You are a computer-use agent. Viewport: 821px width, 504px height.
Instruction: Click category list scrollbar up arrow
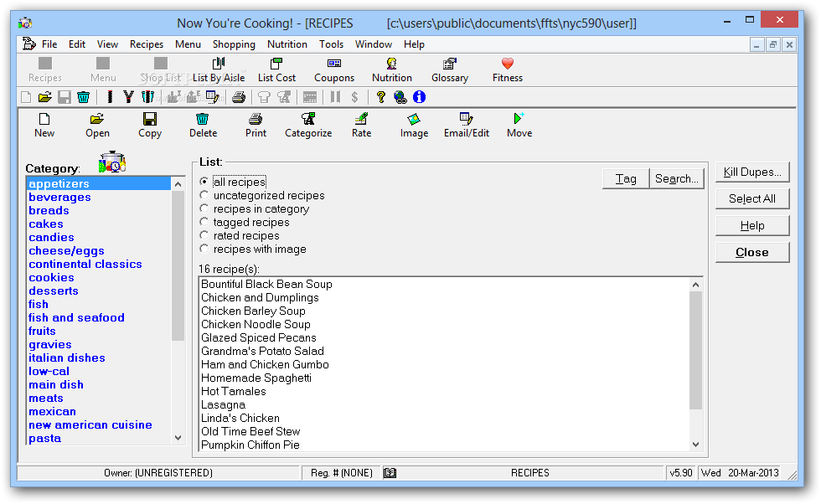(178, 184)
